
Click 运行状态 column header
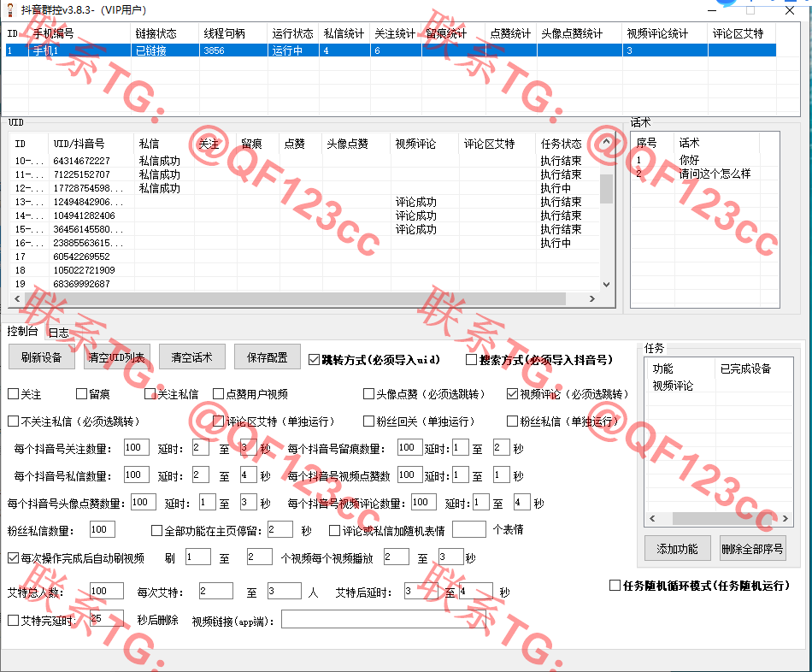point(293,33)
